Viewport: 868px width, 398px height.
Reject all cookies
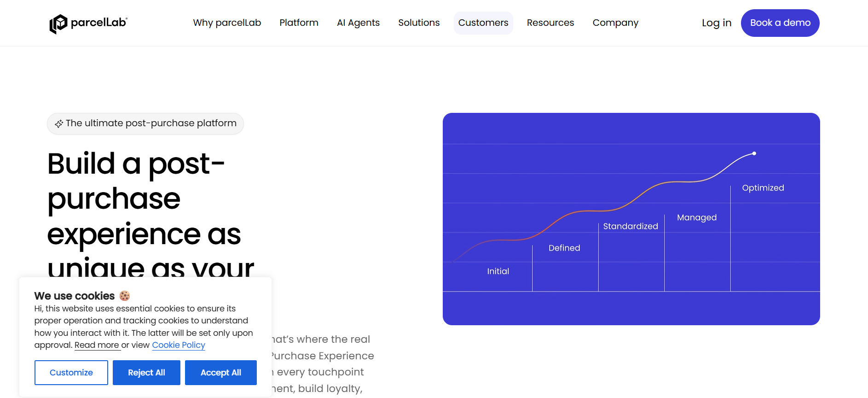click(146, 373)
